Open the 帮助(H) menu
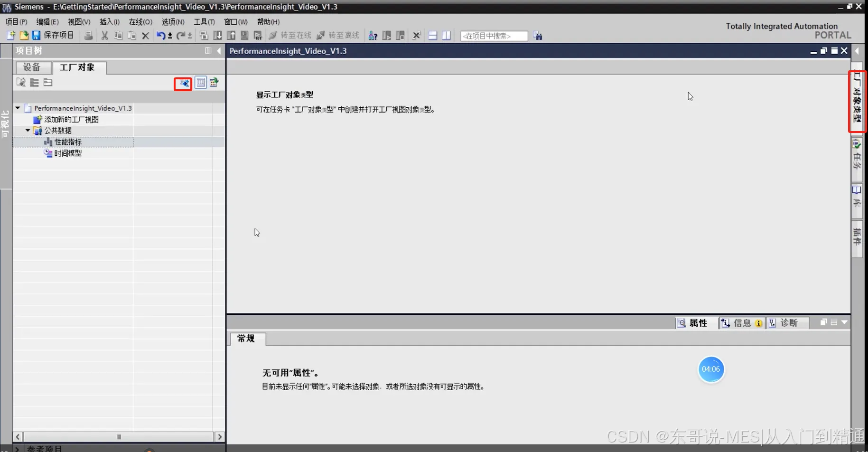The image size is (868, 452). pyautogui.click(x=268, y=22)
